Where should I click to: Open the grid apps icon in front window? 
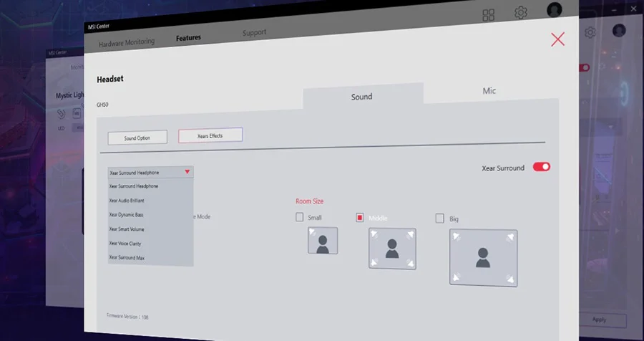[488, 15]
